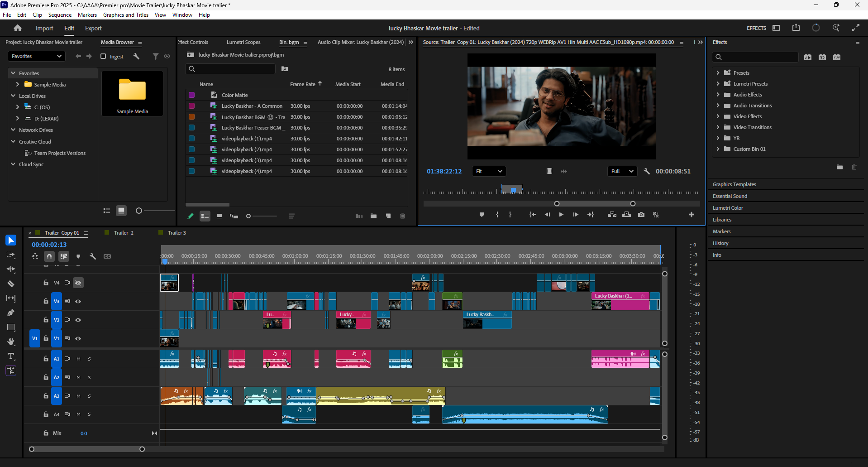The height and width of the screenshot is (467, 868).
Task: Select the Pen tool
Action: click(11, 313)
